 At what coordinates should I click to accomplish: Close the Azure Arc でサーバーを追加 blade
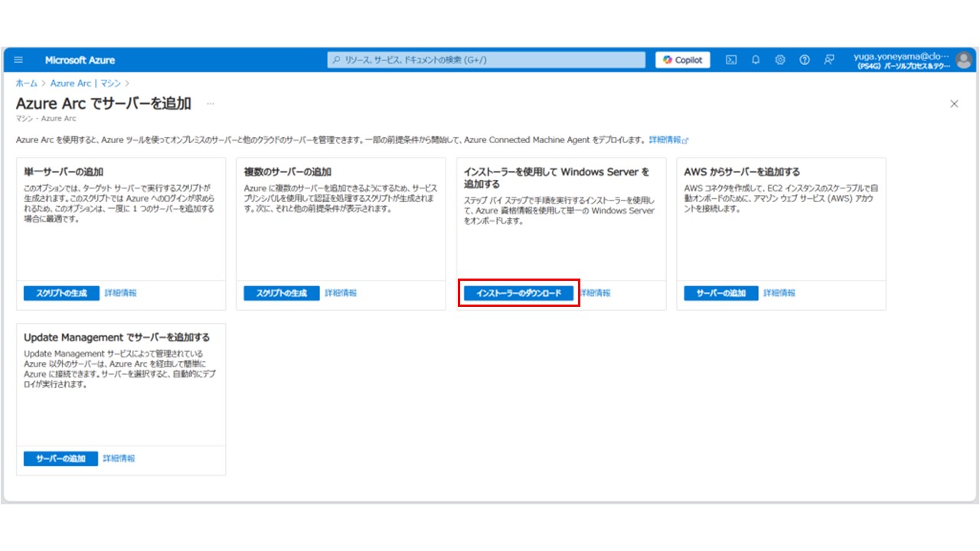955,103
